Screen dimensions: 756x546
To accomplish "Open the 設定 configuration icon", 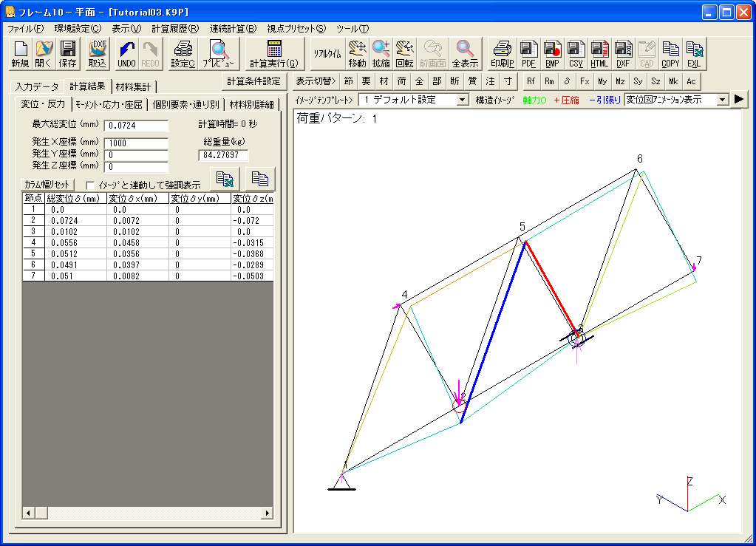I will tap(184, 53).
